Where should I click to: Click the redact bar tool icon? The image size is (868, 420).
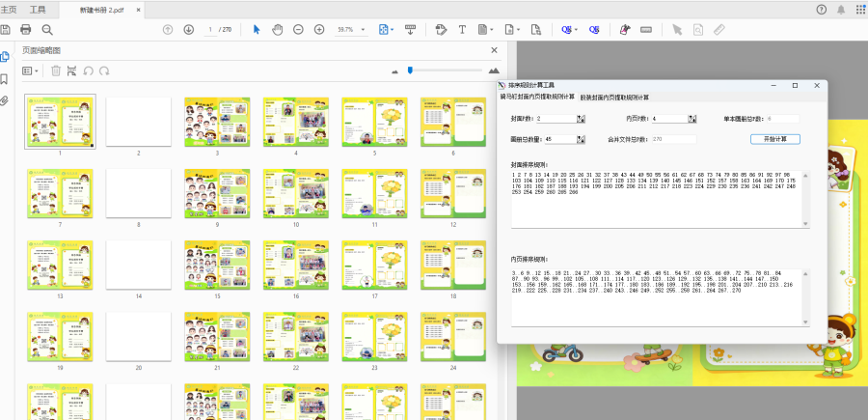point(646,29)
